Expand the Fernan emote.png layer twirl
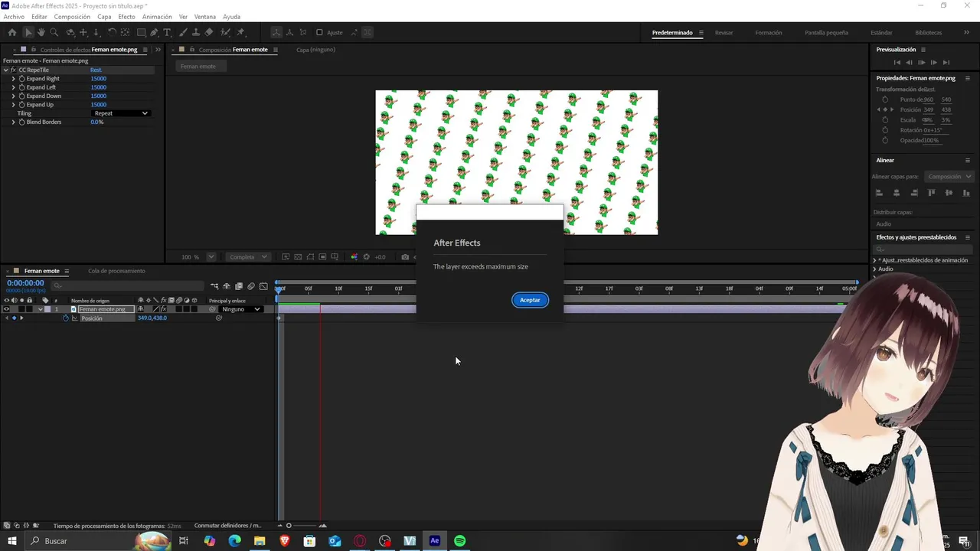The height and width of the screenshot is (551, 980). coord(40,309)
